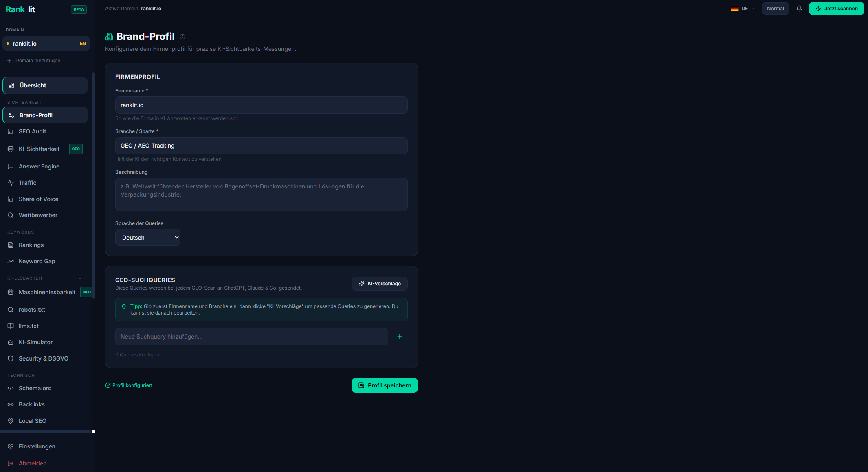
Task: Click the Übersicht grid icon
Action: point(11,85)
